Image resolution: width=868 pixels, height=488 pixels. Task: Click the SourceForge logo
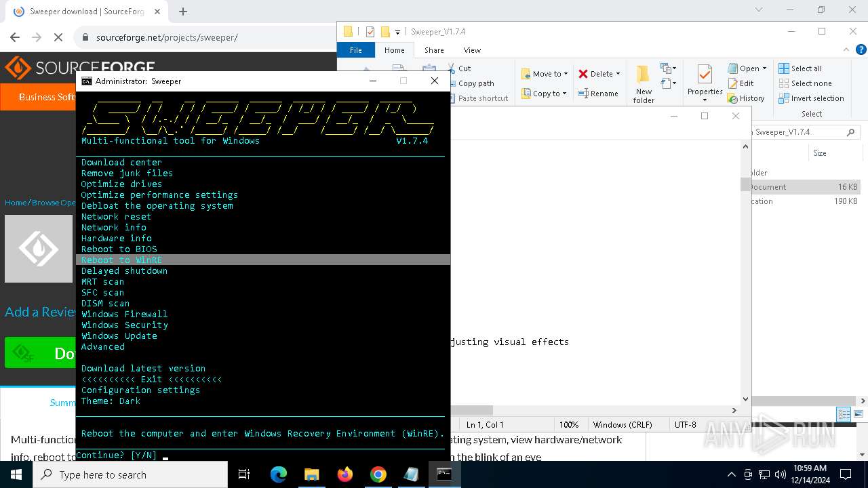(x=80, y=68)
